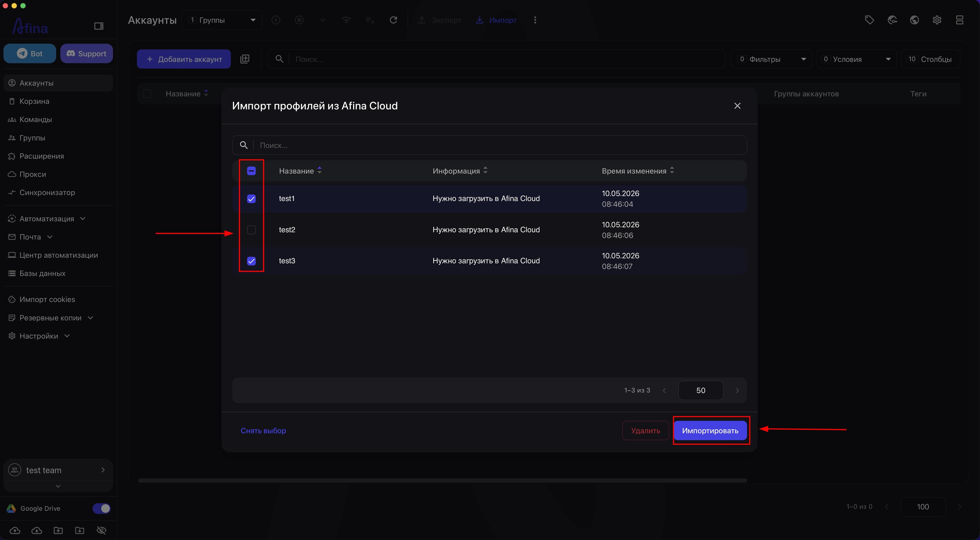Click the test team avatar icon
The width and height of the screenshot is (980, 540).
(x=15, y=470)
